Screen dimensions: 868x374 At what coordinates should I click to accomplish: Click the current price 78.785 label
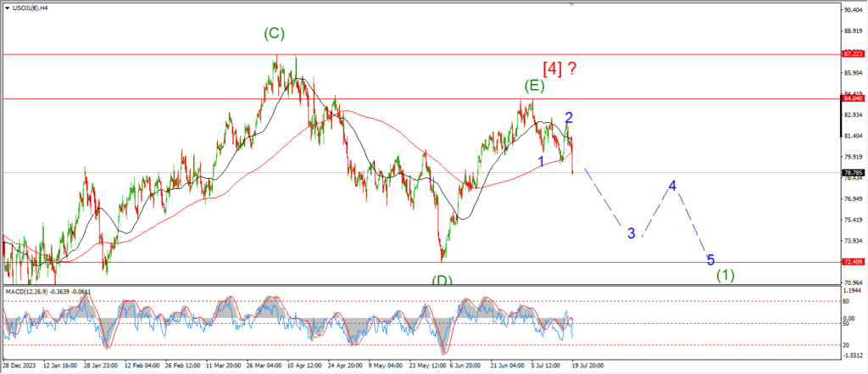[x=852, y=173]
